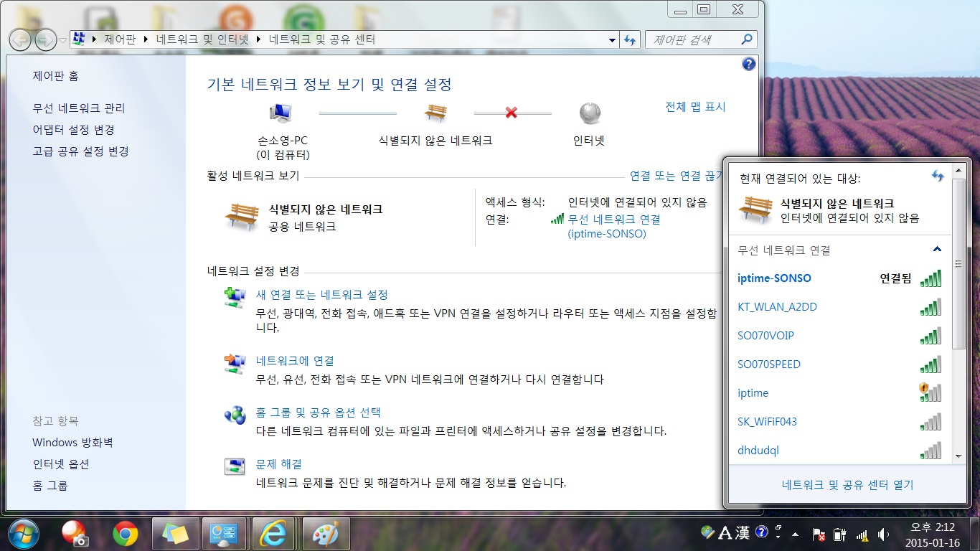Open the help question mark icon
Viewport: 980px width, 551px height.
pos(748,64)
